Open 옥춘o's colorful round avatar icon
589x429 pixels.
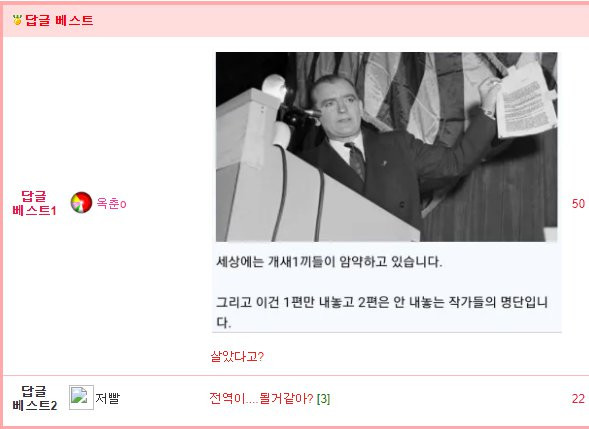point(82,202)
